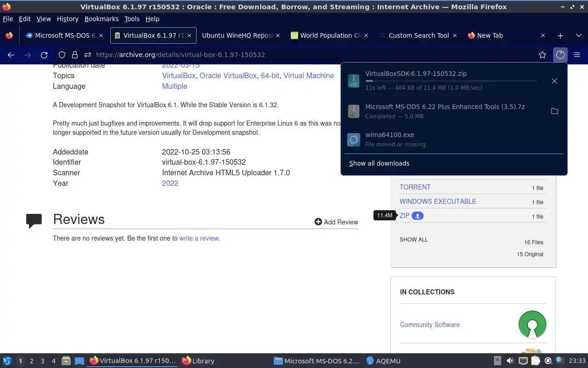Open the 2022 year link

[170, 183]
